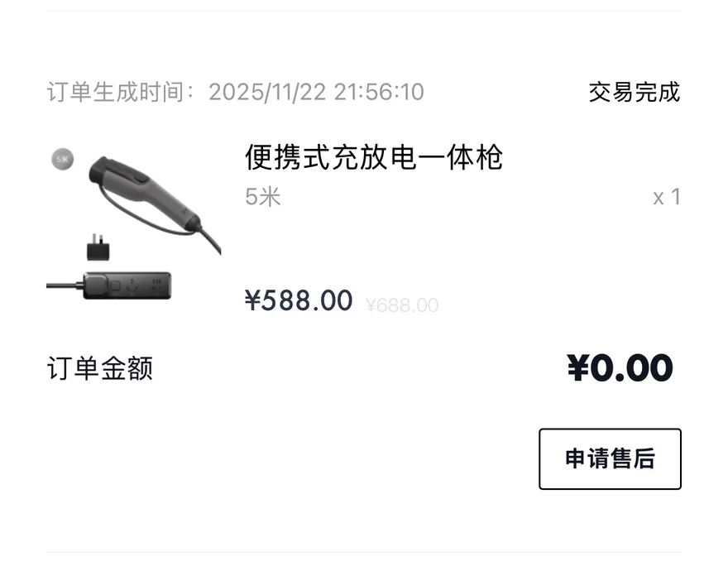Open the 便携式充放电一体枪 product title
Image resolution: width=728 pixels, height=566 pixels.
point(374,157)
